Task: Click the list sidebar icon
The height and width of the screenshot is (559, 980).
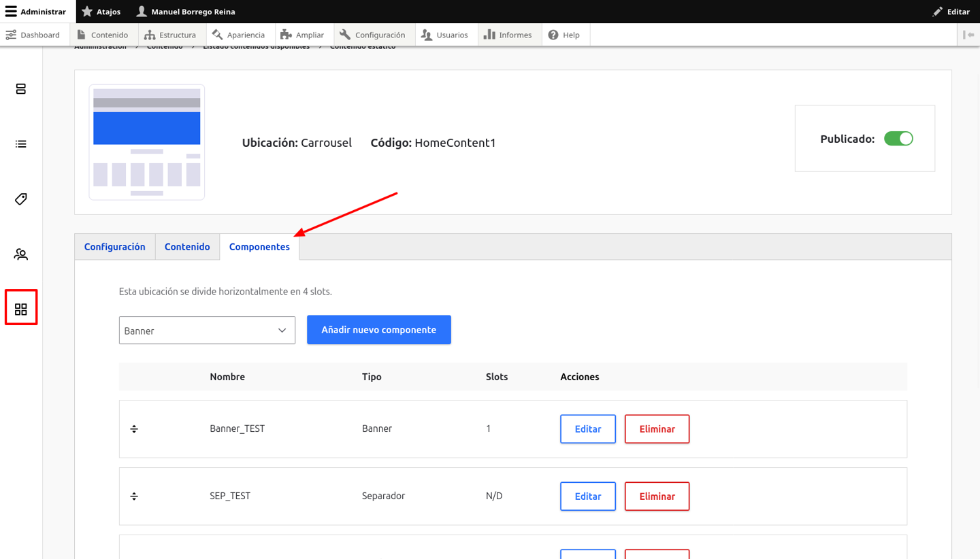Action: [21, 144]
